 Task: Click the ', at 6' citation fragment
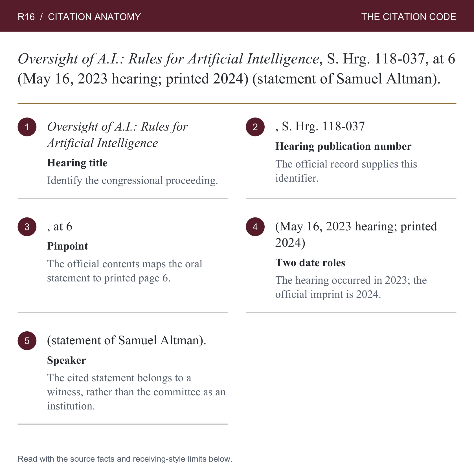[x=60, y=227]
